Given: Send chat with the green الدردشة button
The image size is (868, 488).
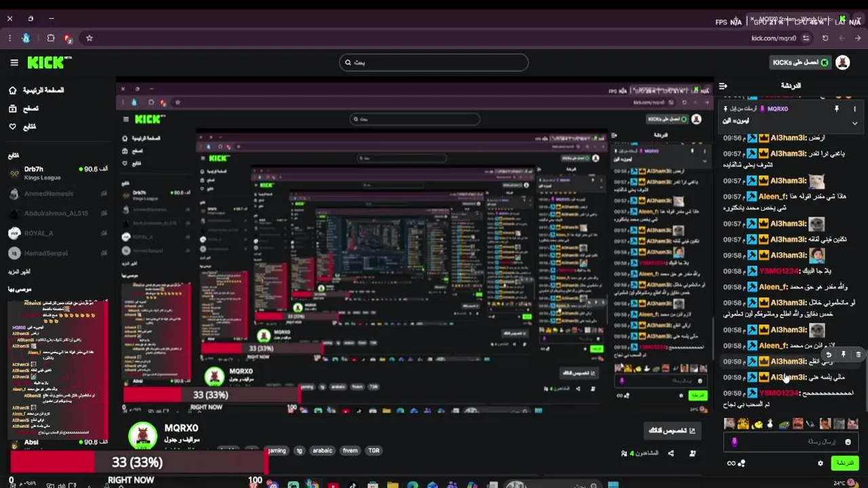Looking at the screenshot, I should [x=844, y=463].
